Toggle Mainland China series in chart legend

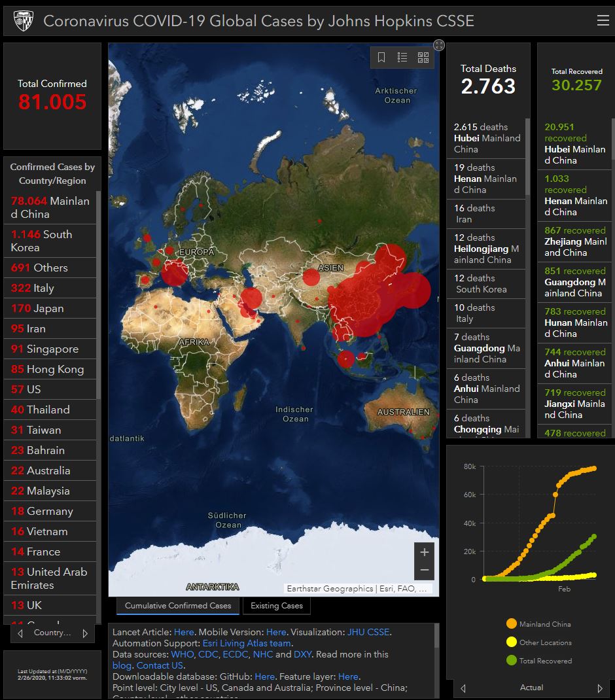[x=538, y=624]
